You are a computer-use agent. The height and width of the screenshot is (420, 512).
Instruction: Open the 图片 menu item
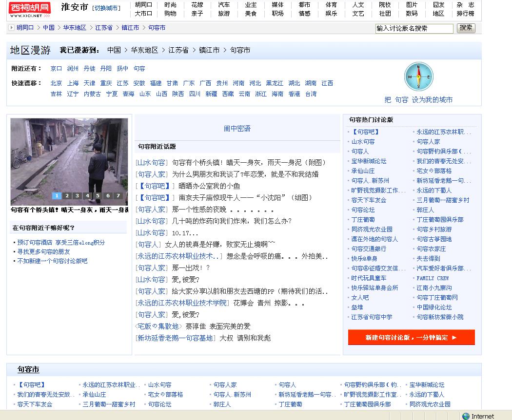pyautogui.click(x=412, y=5)
